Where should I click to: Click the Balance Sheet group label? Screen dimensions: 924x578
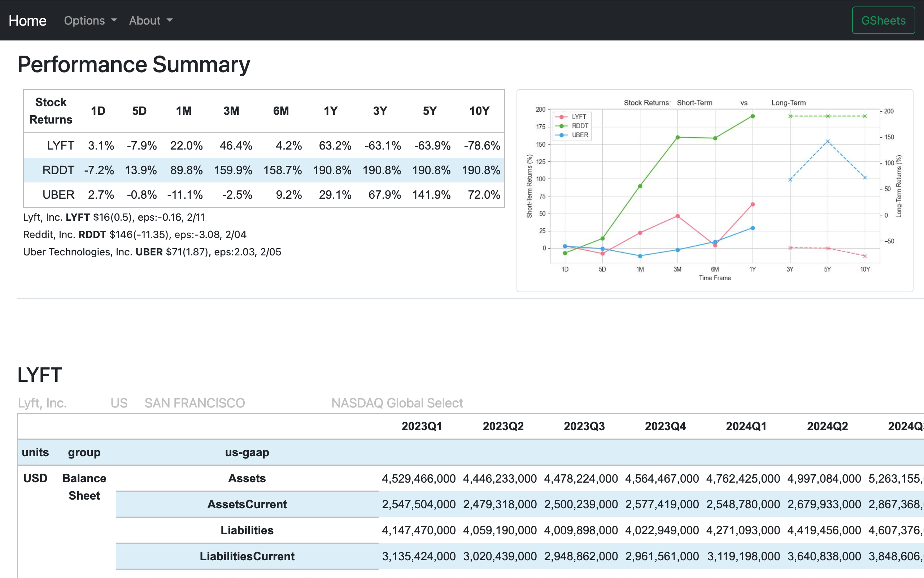point(84,487)
